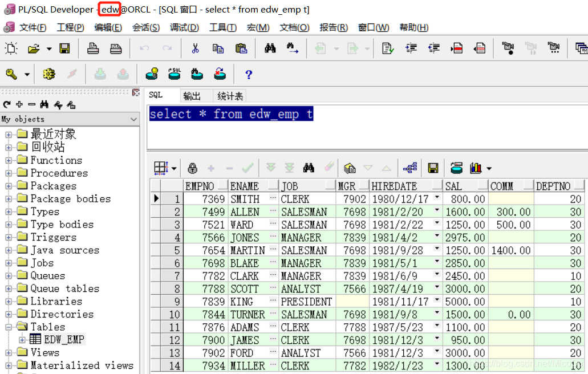Click the Paste clipboard icon

click(241, 48)
